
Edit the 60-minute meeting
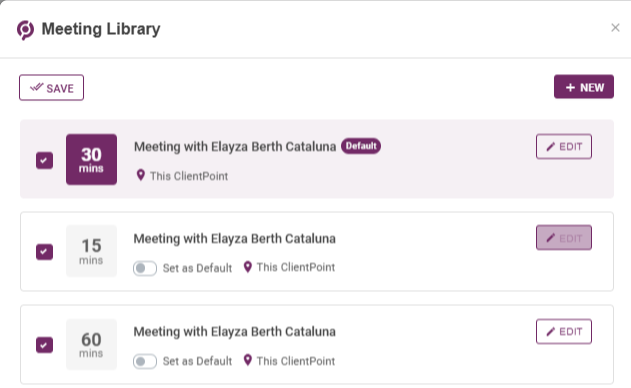click(x=564, y=331)
